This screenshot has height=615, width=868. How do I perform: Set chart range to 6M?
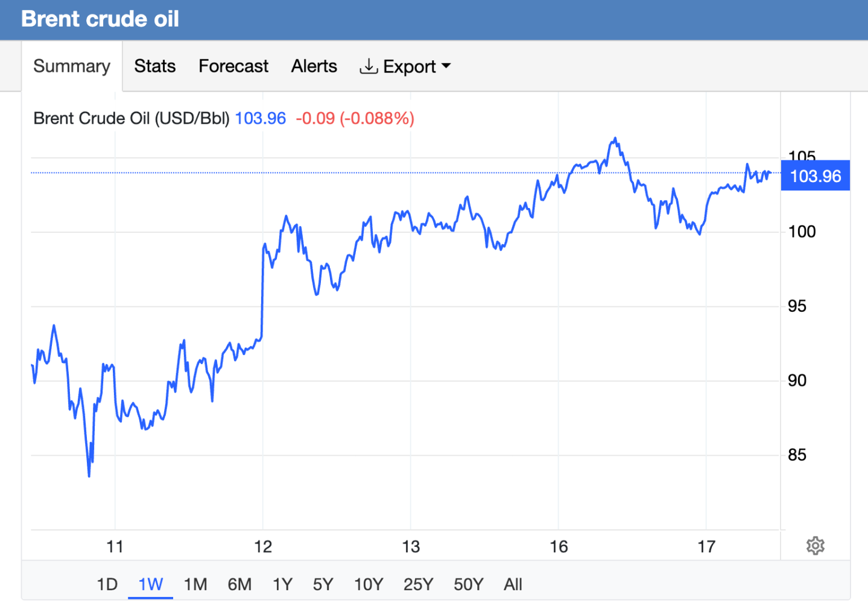click(239, 584)
